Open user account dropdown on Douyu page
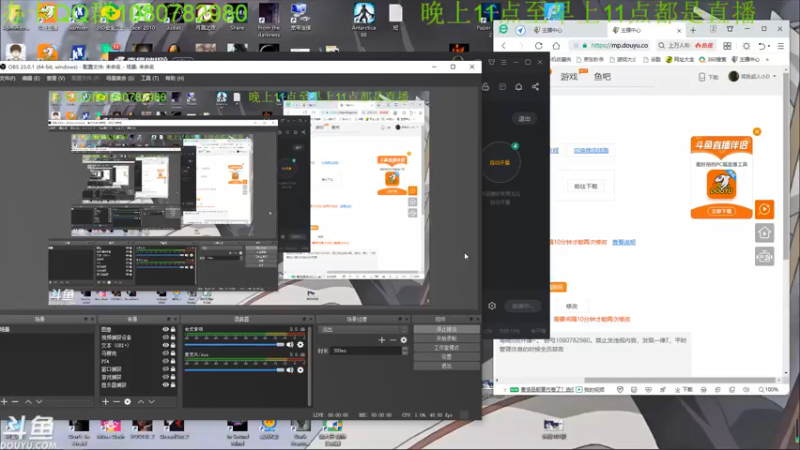 click(x=752, y=77)
